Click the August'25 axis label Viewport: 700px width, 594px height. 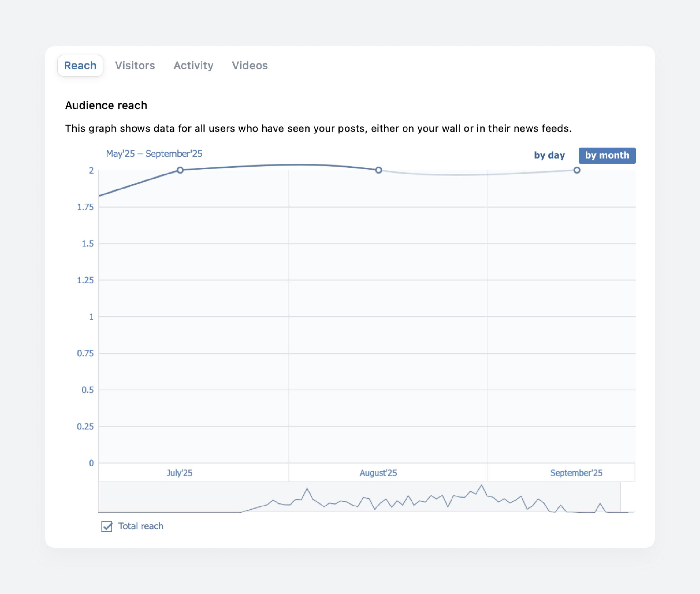378,473
